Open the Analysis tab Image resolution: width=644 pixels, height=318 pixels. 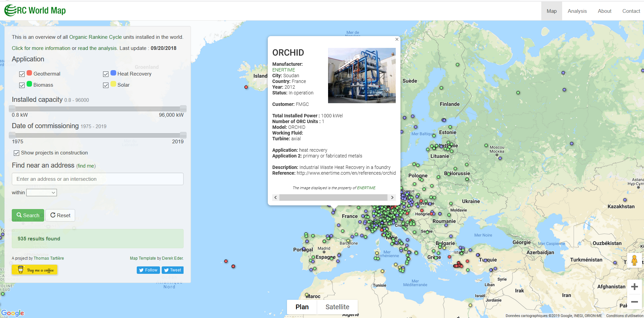[x=577, y=11]
